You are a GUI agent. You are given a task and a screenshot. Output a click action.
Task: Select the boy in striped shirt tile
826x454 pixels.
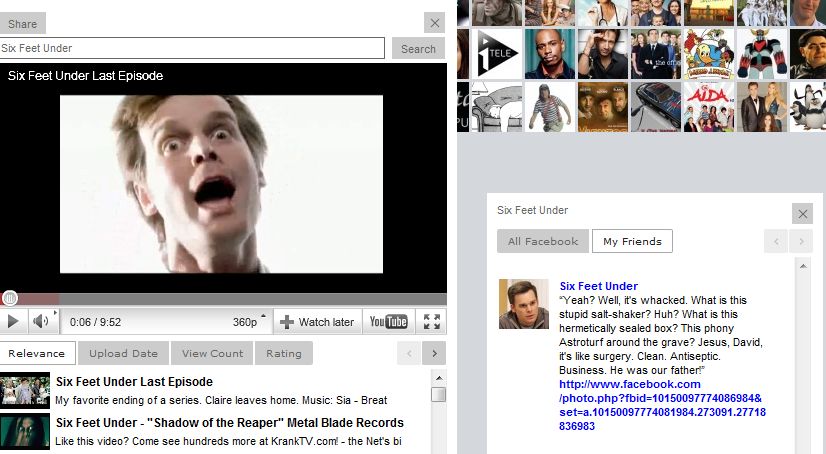(550, 106)
